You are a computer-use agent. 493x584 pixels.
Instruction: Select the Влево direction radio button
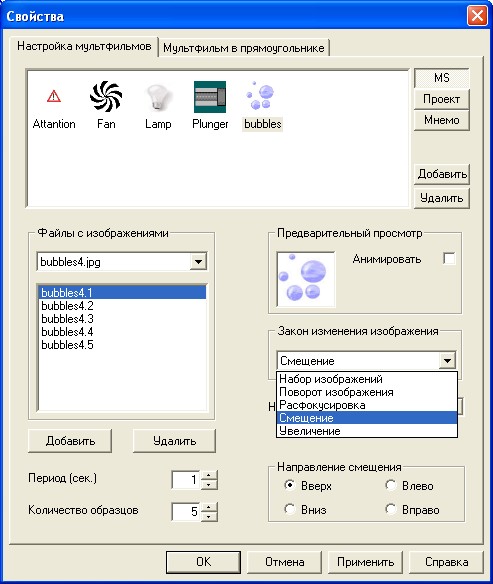(391, 485)
